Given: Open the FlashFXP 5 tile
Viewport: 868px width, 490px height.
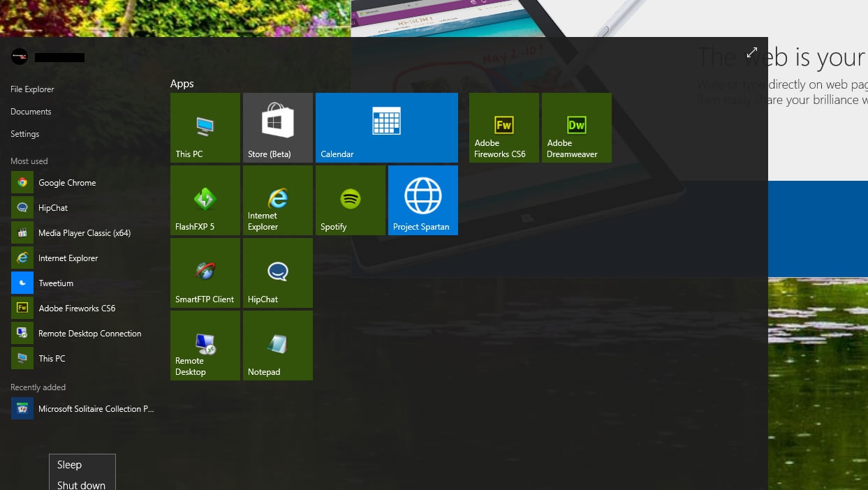Looking at the screenshot, I should [205, 200].
